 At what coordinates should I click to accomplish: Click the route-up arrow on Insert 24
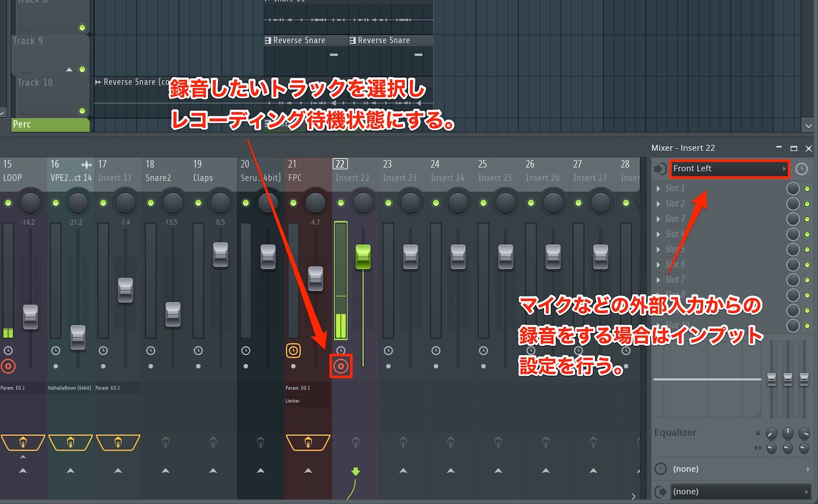(x=450, y=471)
